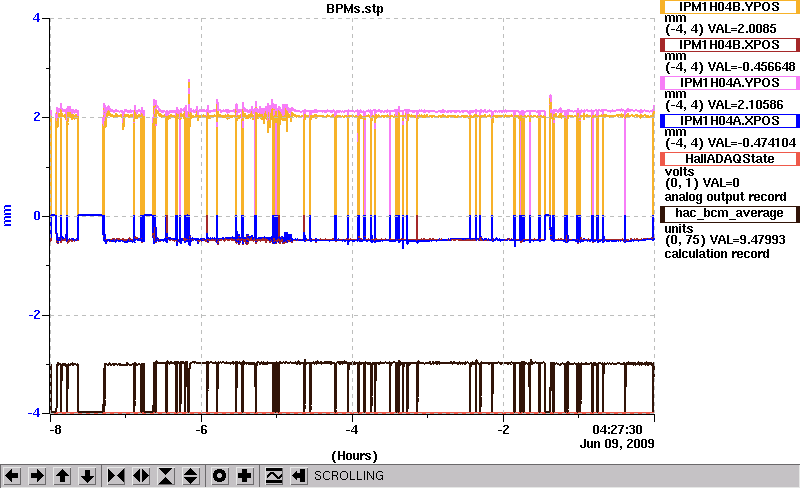Click the VAL=2.10586 reading
800x488 pixels.
coord(746,105)
